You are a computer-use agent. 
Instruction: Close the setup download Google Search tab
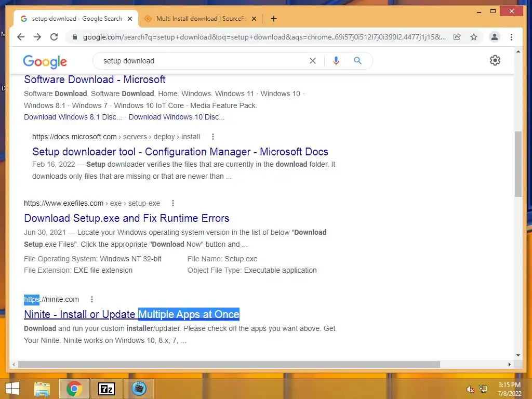129,19
